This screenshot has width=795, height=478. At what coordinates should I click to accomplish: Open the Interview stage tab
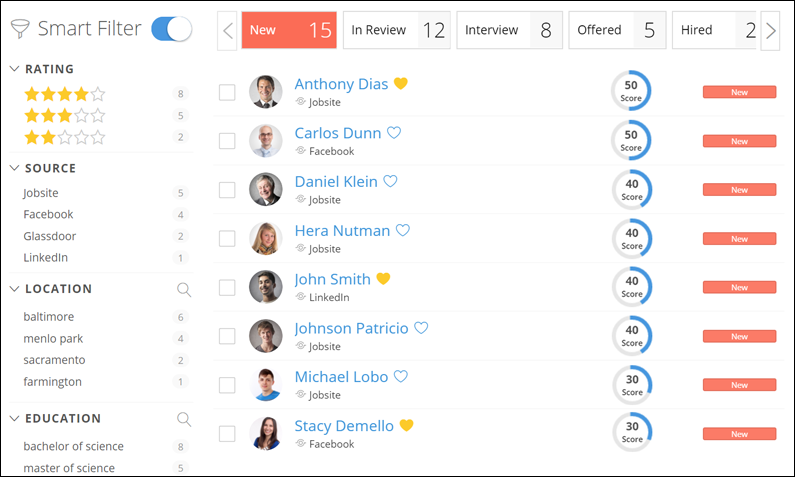pos(508,30)
